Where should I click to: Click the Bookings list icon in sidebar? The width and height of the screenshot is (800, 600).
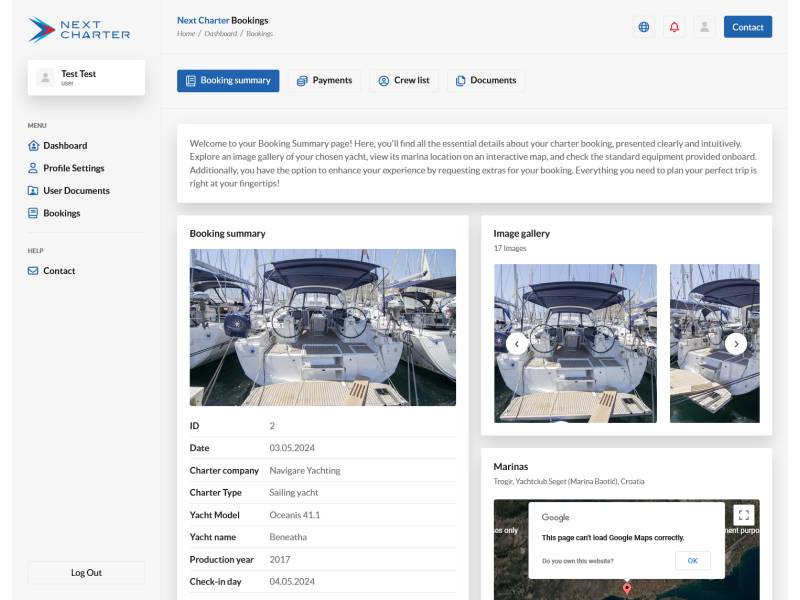tap(33, 213)
